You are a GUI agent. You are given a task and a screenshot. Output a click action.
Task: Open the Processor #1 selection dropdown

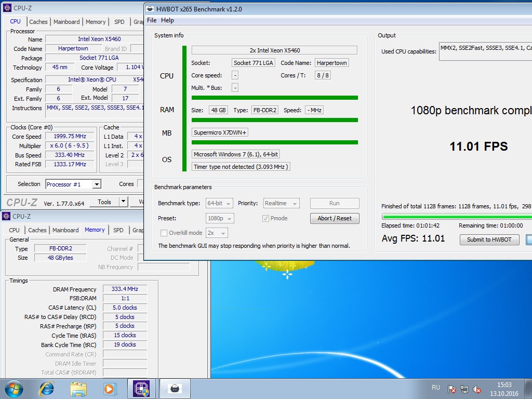[x=73, y=184]
